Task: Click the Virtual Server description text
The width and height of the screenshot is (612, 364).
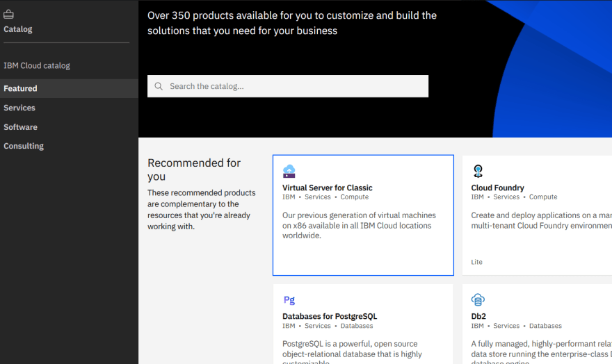Action: 359,225
